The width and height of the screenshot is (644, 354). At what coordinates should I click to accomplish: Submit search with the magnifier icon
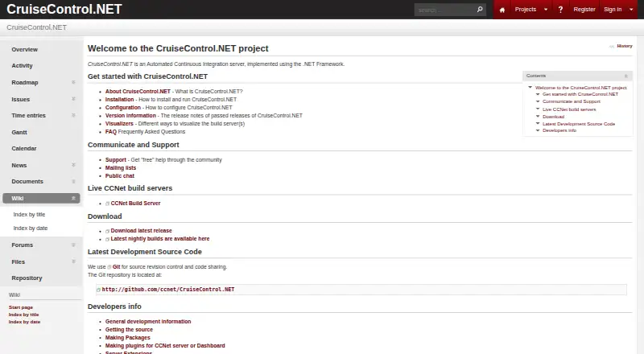[x=480, y=9]
